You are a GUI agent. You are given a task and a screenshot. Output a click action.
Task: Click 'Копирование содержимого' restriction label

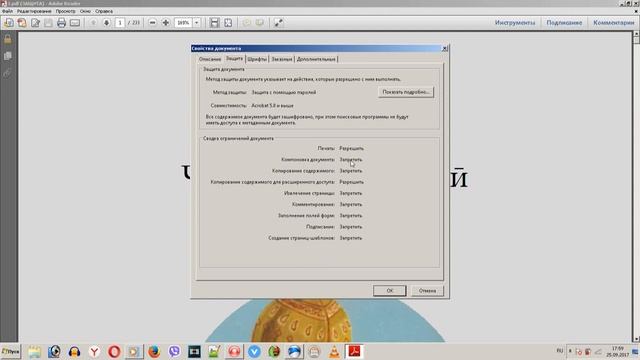(x=303, y=171)
